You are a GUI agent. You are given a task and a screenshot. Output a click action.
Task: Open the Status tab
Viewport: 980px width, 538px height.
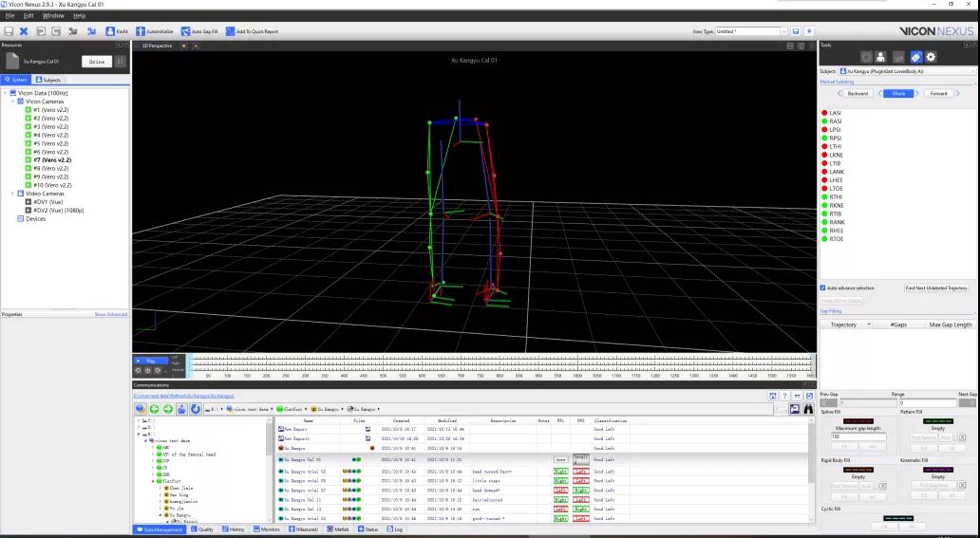(x=368, y=529)
